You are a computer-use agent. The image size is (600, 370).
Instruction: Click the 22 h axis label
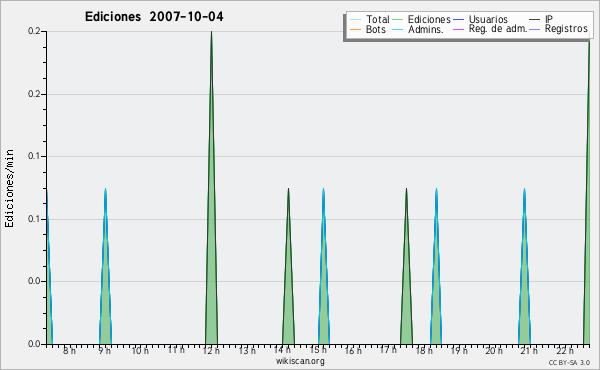coord(565,350)
